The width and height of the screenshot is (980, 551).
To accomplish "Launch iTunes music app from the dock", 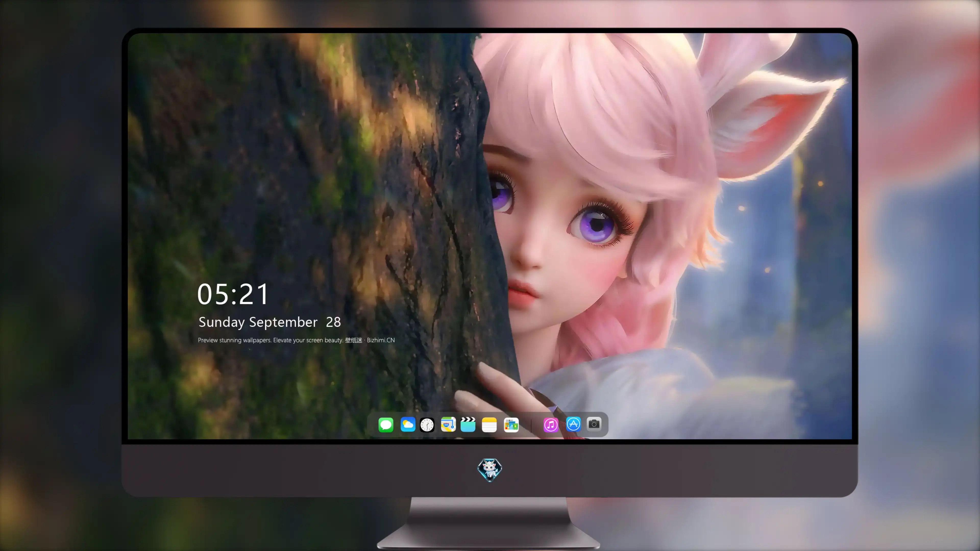I will coord(551,425).
